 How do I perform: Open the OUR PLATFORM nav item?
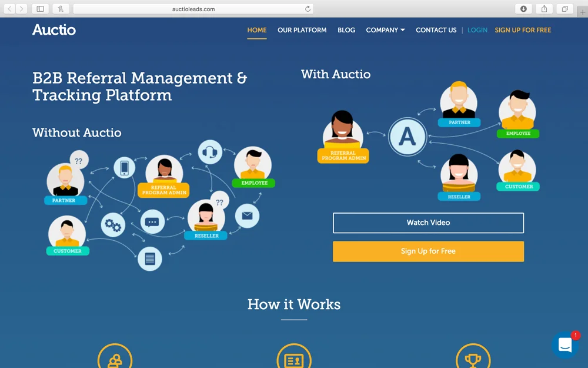click(302, 30)
